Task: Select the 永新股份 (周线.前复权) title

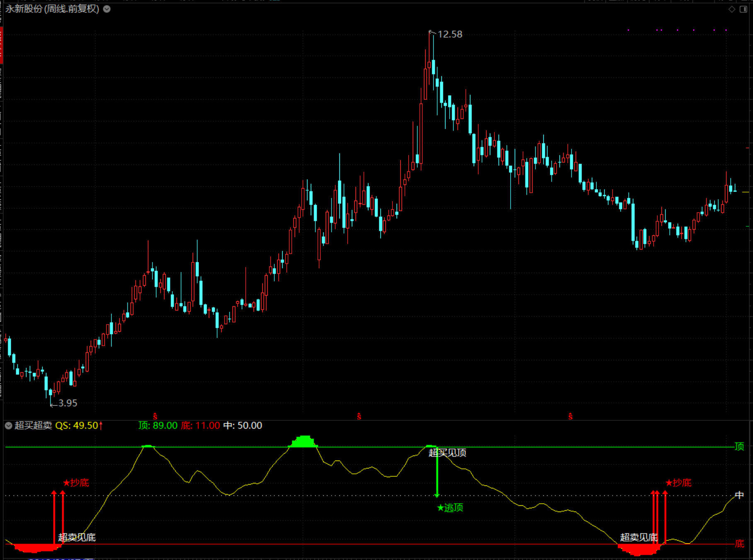Action: [x=52, y=9]
